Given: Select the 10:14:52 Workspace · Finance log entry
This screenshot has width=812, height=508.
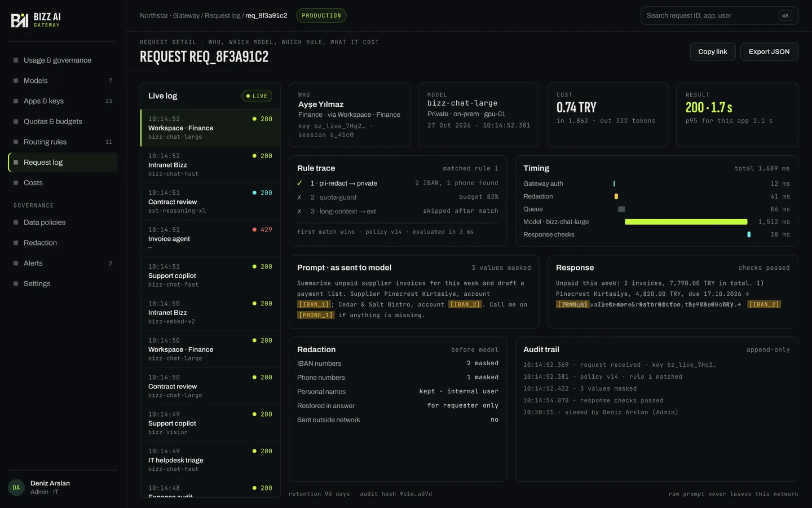Looking at the screenshot, I should click(210, 128).
